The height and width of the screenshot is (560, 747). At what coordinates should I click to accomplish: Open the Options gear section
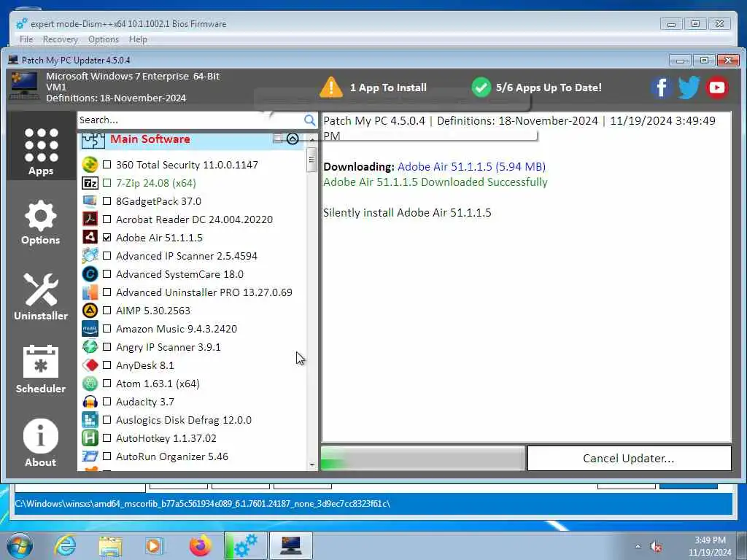tap(41, 223)
